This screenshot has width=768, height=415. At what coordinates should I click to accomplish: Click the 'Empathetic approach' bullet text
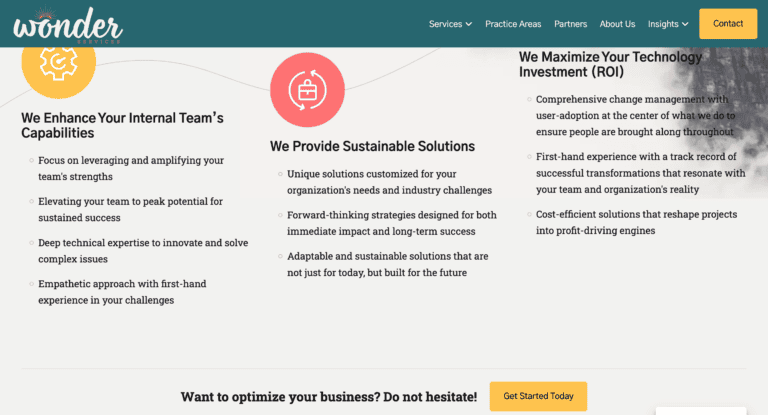[131, 292]
